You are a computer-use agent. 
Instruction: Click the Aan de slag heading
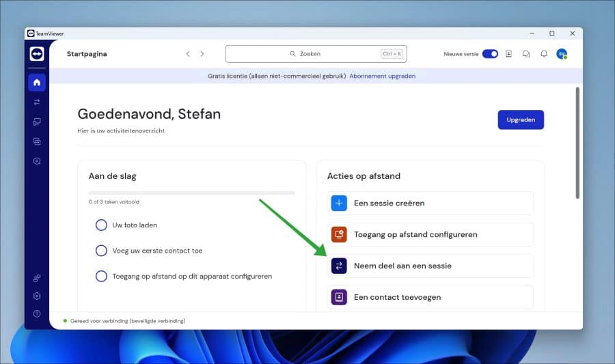pos(112,176)
